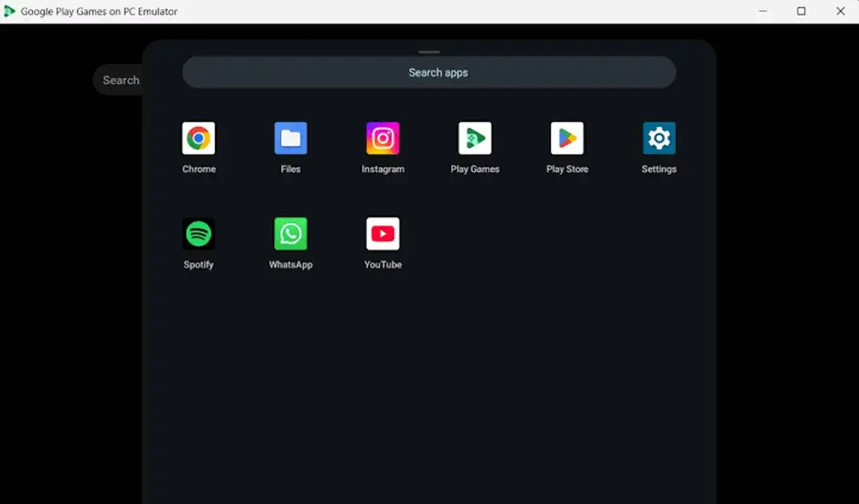Open the Settings gear app icon
859x504 pixels.
(x=659, y=138)
